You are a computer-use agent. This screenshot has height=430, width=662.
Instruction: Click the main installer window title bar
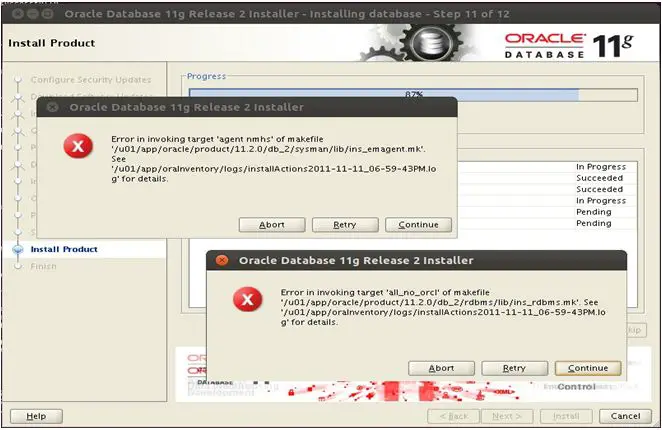[x=331, y=14]
